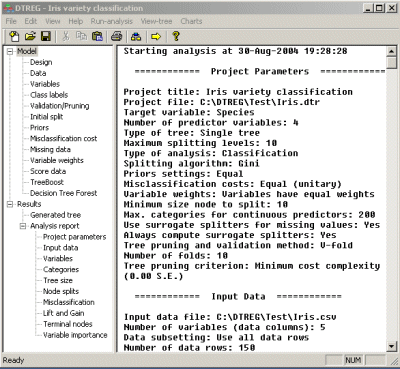Click the DTREG title bar app icon
Viewport: 400px width, 369px height.
point(9,8)
